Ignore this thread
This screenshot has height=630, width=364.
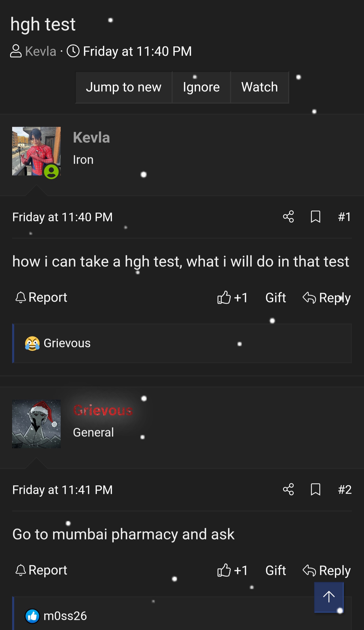pos(201,87)
